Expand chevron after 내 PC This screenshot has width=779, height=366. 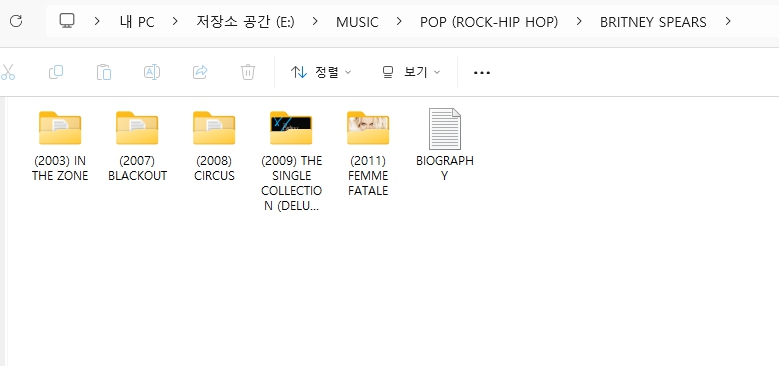175,21
